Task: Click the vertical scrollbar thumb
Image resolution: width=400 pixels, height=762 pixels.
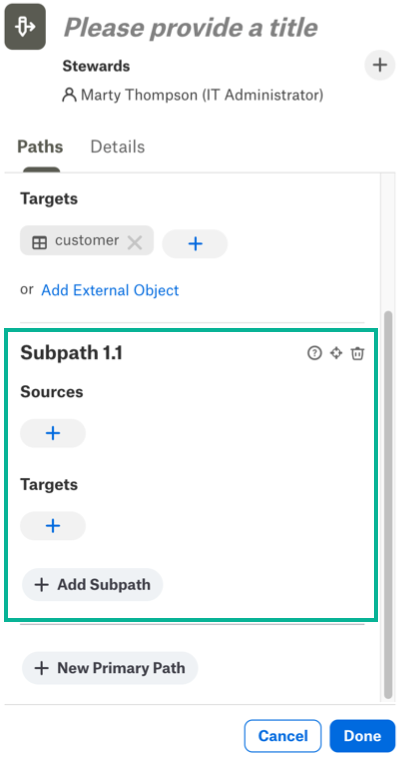Action: click(388, 504)
